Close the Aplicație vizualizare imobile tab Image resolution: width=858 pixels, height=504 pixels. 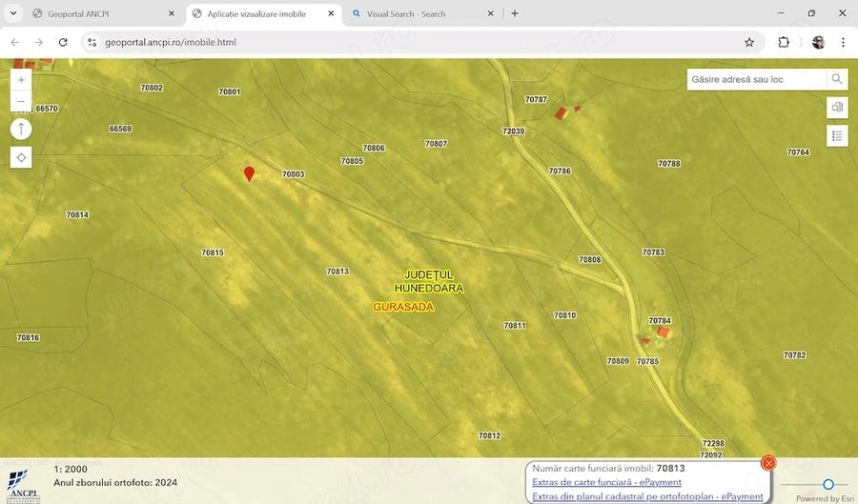331,13
